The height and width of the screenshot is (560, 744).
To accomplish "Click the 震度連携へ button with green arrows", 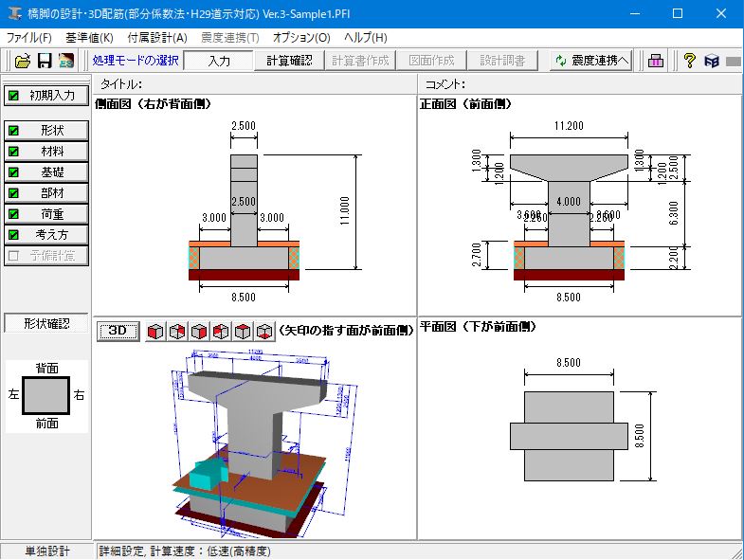I will pyautogui.click(x=591, y=61).
